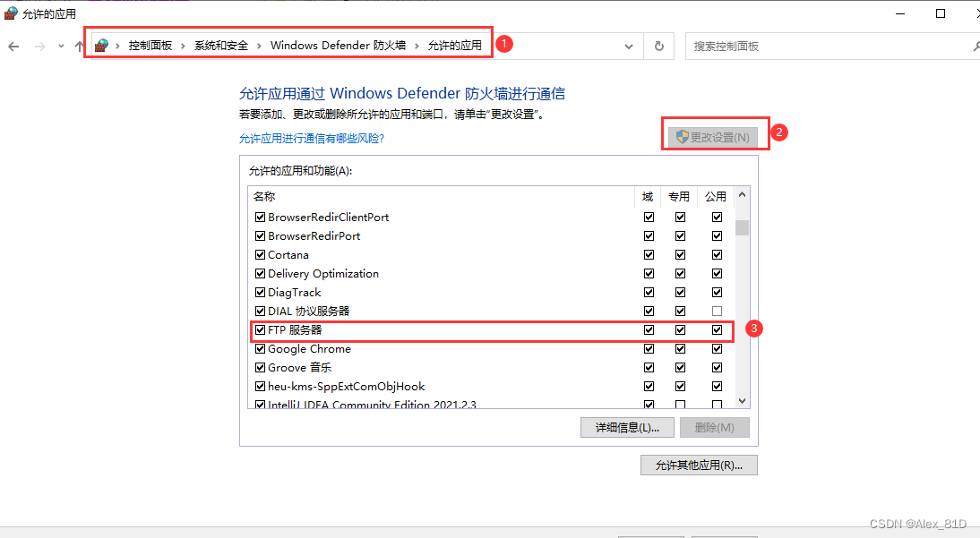Toggle 公用 checkbox for heu-kms-SppExtComObjHook
The height and width of the screenshot is (538, 980).
[717, 386]
